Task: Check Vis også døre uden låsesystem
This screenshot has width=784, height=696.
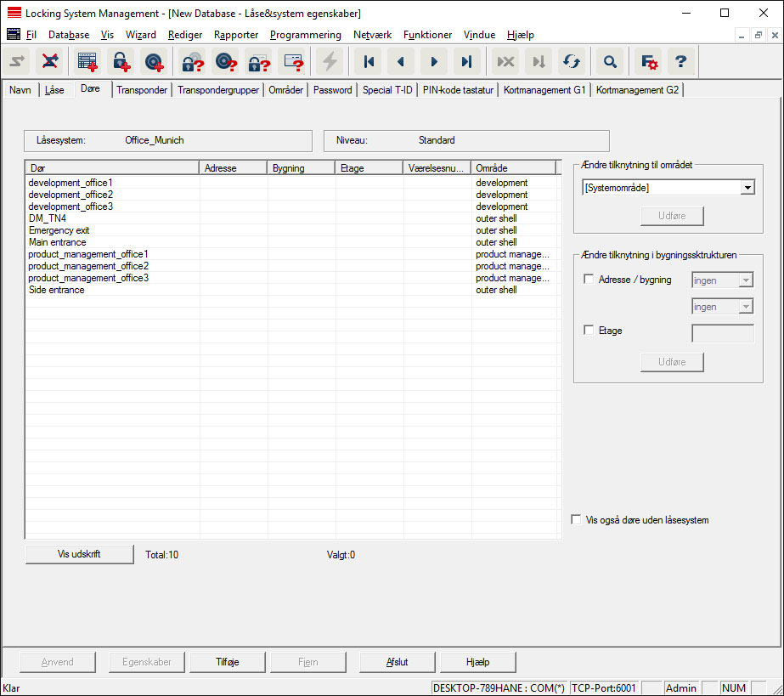Action: point(577,520)
